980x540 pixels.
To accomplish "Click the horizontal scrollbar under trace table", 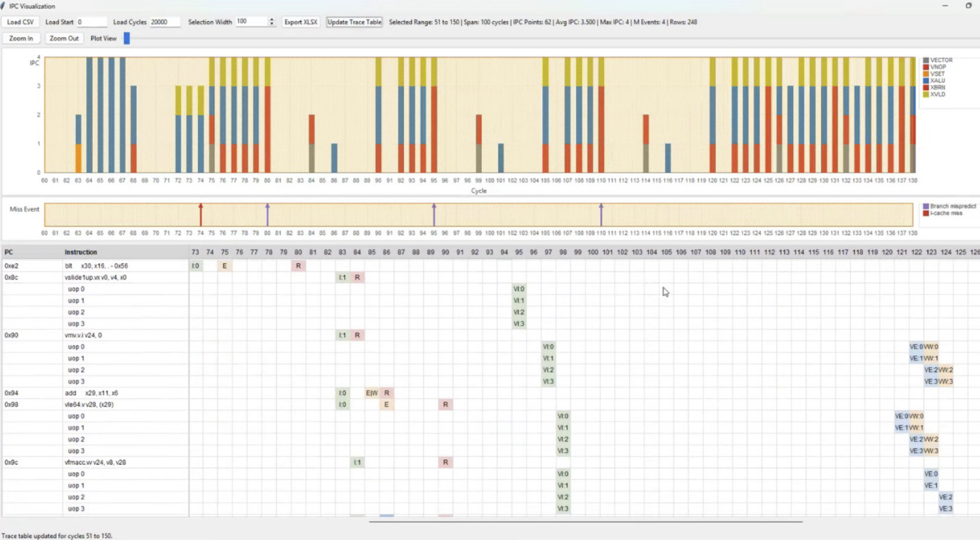I will click(585, 522).
